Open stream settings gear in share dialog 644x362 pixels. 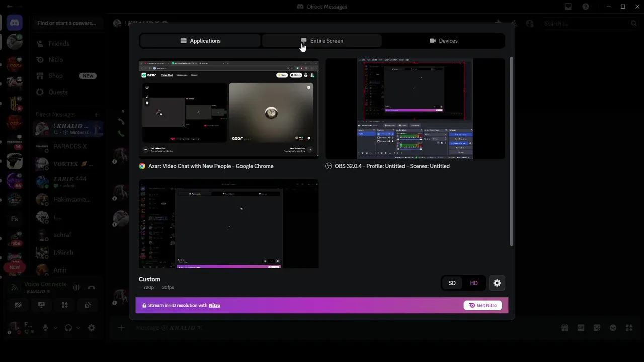497,283
